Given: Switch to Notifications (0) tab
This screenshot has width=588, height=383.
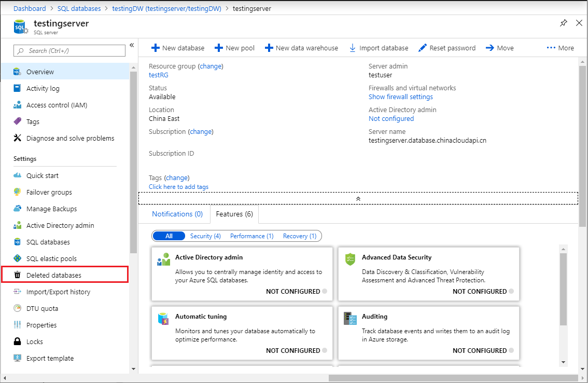Looking at the screenshot, I should (x=177, y=214).
